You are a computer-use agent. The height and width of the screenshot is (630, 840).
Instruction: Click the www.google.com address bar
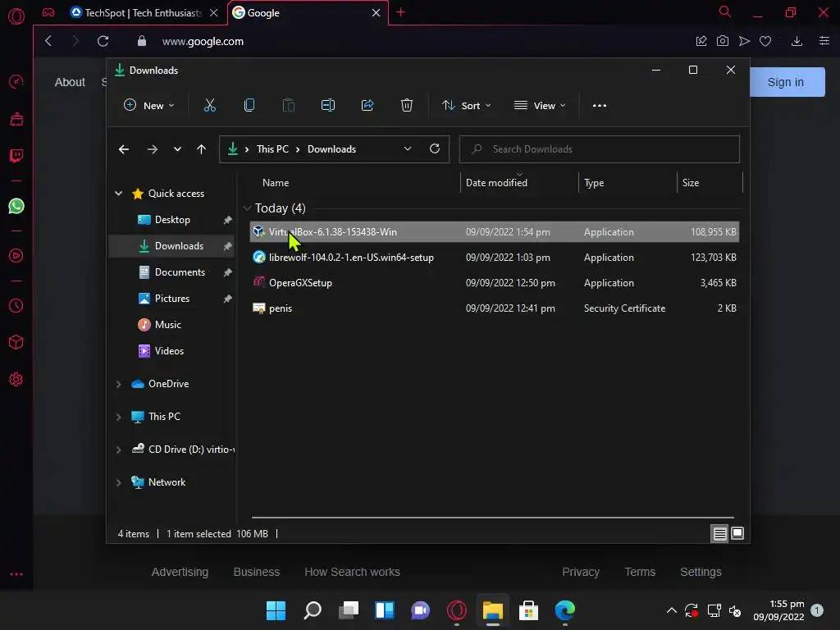coord(203,41)
